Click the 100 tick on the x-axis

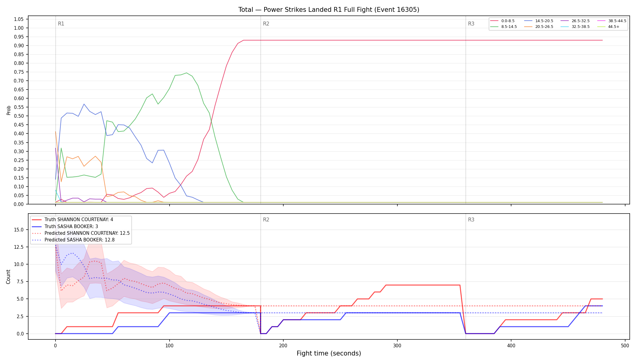pyautogui.click(x=169, y=345)
